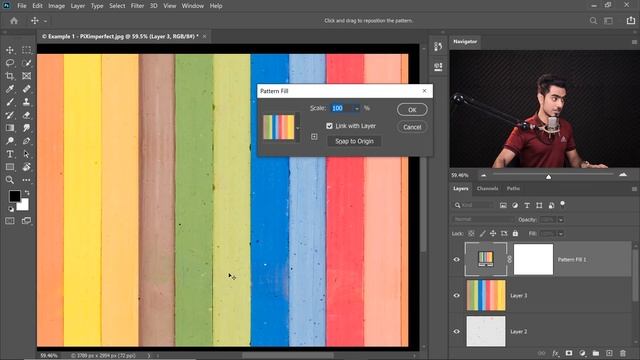Change the screen mode
Image resolution: width=640 pixels, height=360 pixels.
(27, 221)
